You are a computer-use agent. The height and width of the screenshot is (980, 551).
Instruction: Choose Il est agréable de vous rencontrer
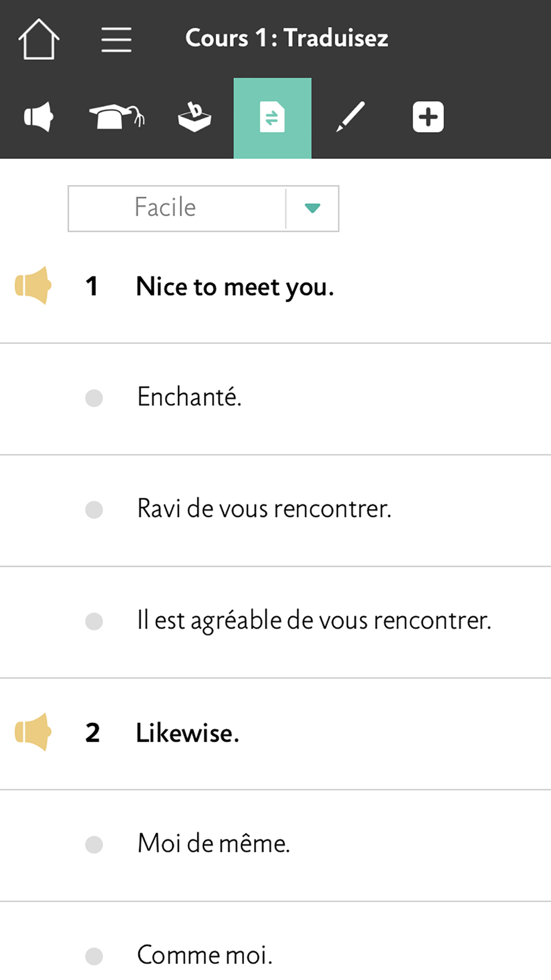point(275,622)
